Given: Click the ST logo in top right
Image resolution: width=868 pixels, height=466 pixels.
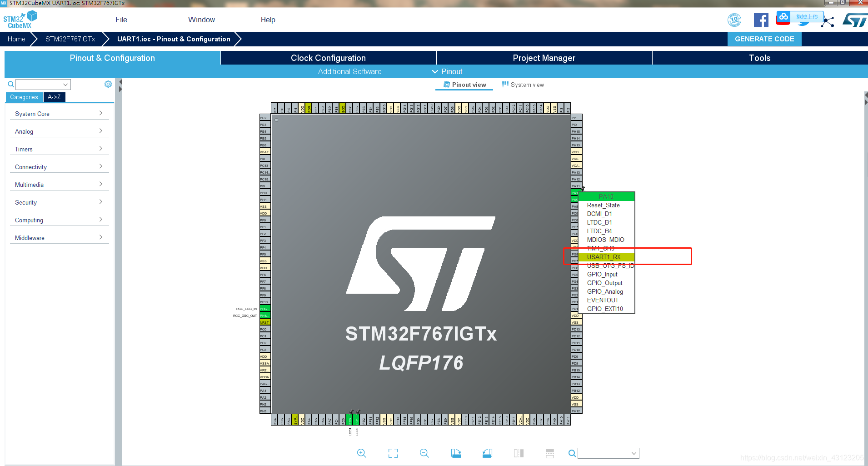Looking at the screenshot, I should 854,20.
